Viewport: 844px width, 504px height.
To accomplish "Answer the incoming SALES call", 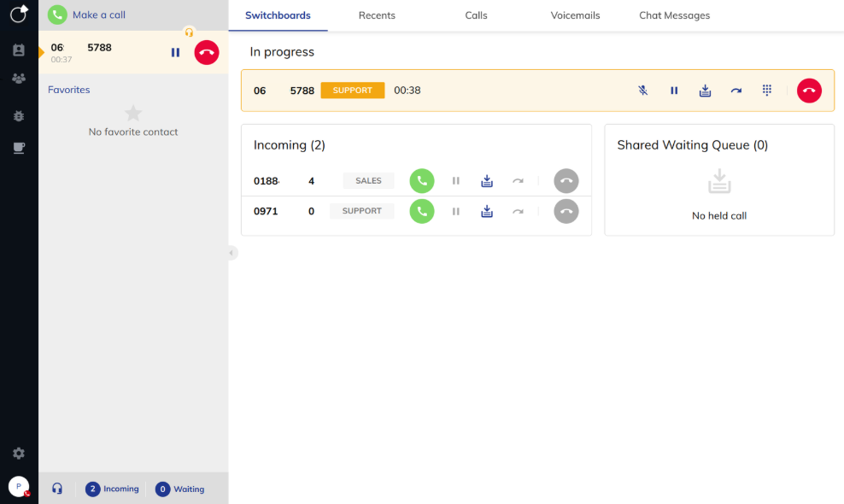I will tap(422, 181).
